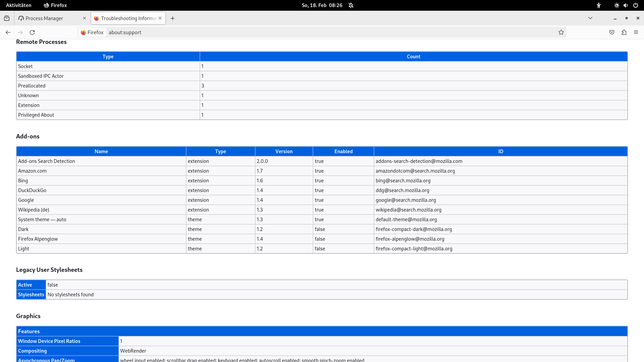The image size is (644, 362).
Task: Close the Troubleshooting Information tab
Action: point(160,18)
